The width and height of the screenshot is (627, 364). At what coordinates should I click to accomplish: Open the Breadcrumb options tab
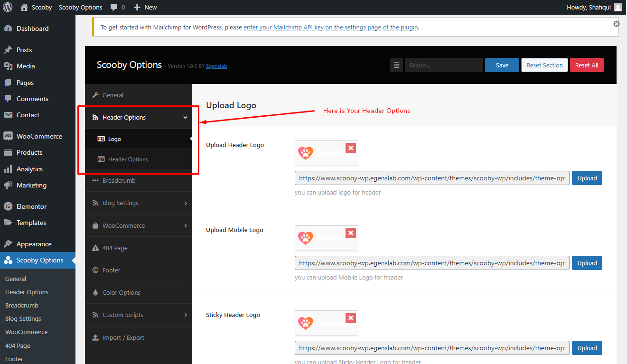[138, 180]
